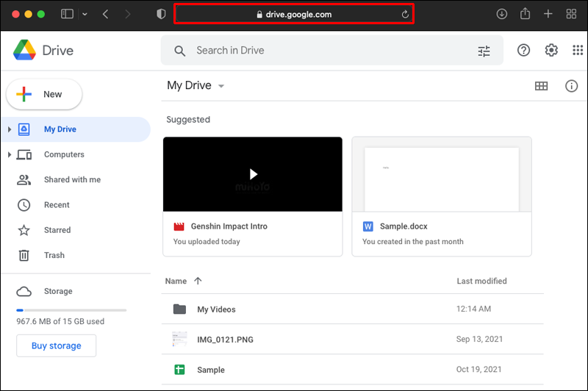Reverse sort direction arrow beside Name
Image resolution: width=588 pixels, height=391 pixels.
[198, 281]
